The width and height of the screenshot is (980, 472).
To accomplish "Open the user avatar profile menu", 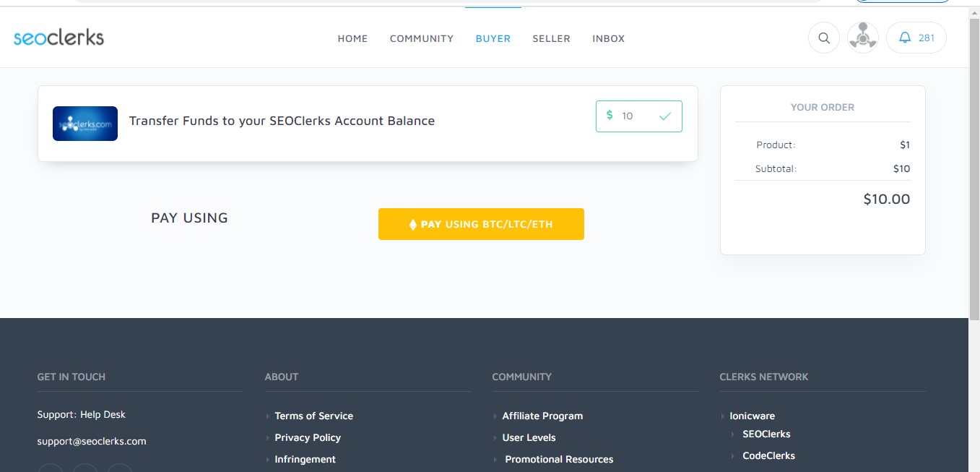I will (862, 38).
